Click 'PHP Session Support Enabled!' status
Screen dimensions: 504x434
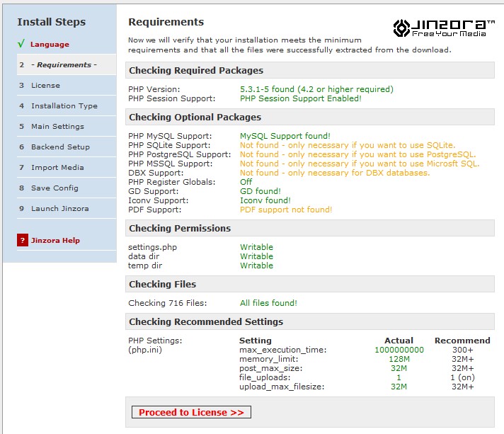click(301, 98)
